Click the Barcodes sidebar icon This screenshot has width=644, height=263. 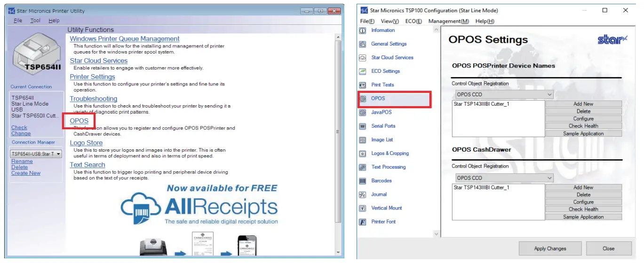[x=362, y=181]
